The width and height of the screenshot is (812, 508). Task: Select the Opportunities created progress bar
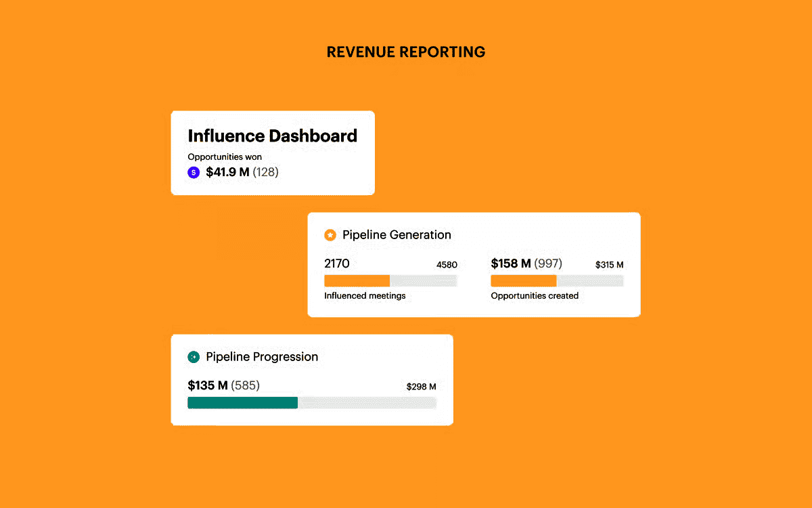[557, 280]
